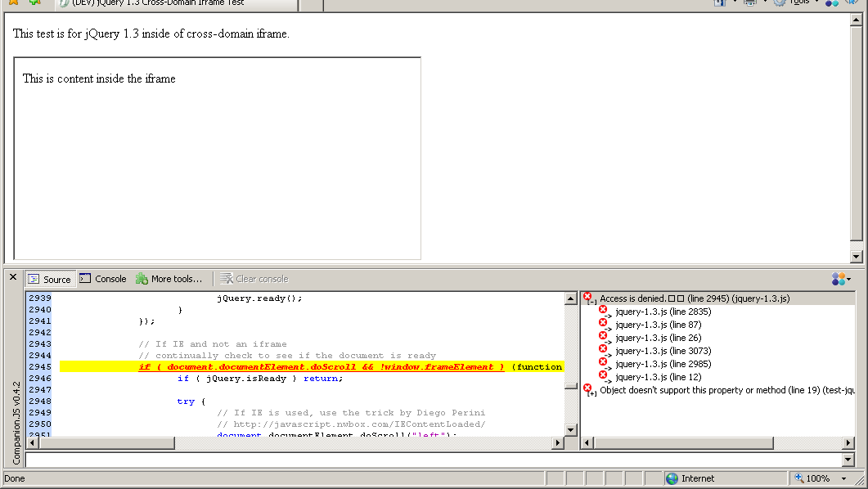Click the Clear console button
Viewport: 868px width, 489px height.
(x=254, y=279)
